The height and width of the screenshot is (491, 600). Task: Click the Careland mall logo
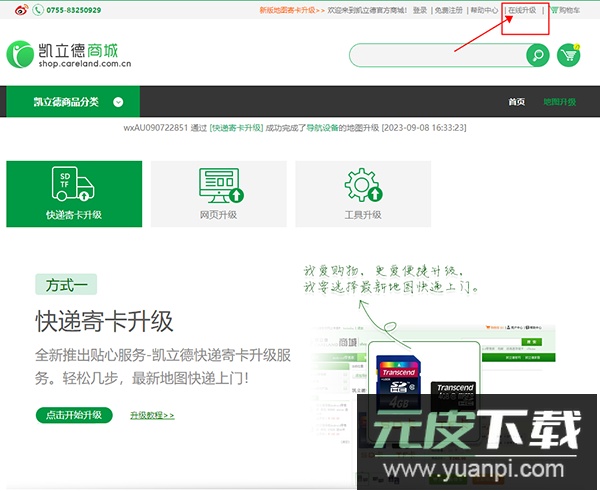click(x=70, y=55)
